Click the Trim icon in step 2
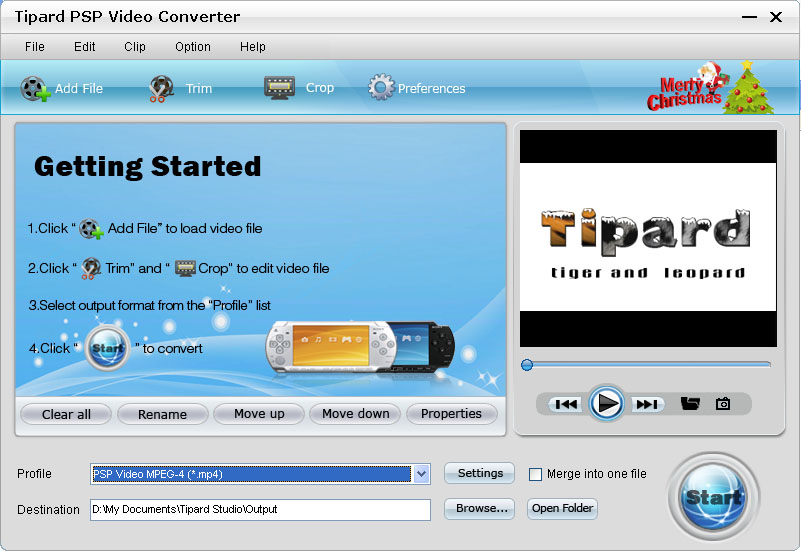Image resolution: width=801 pixels, height=551 pixels. (91, 269)
